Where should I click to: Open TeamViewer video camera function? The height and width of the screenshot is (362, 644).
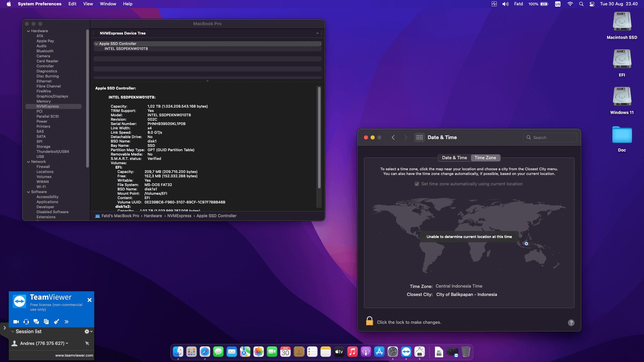(x=16, y=322)
